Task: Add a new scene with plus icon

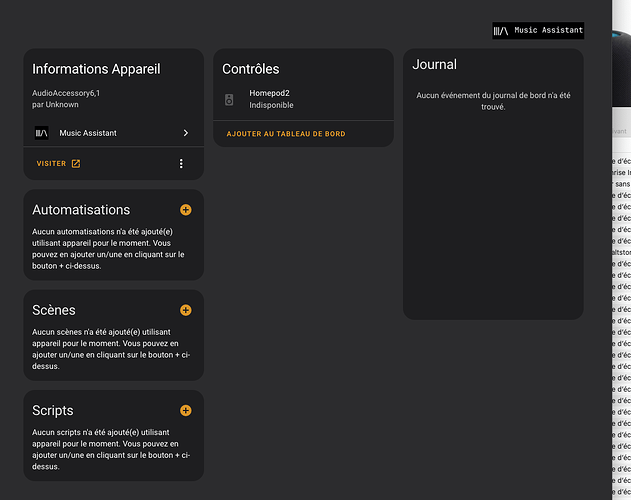Action: pyautogui.click(x=185, y=310)
